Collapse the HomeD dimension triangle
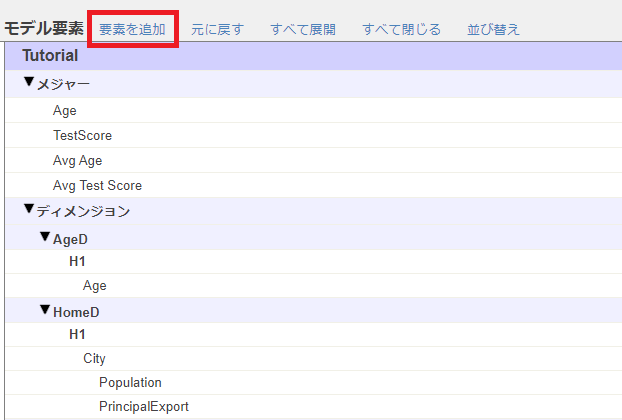 [x=45, y=310]
